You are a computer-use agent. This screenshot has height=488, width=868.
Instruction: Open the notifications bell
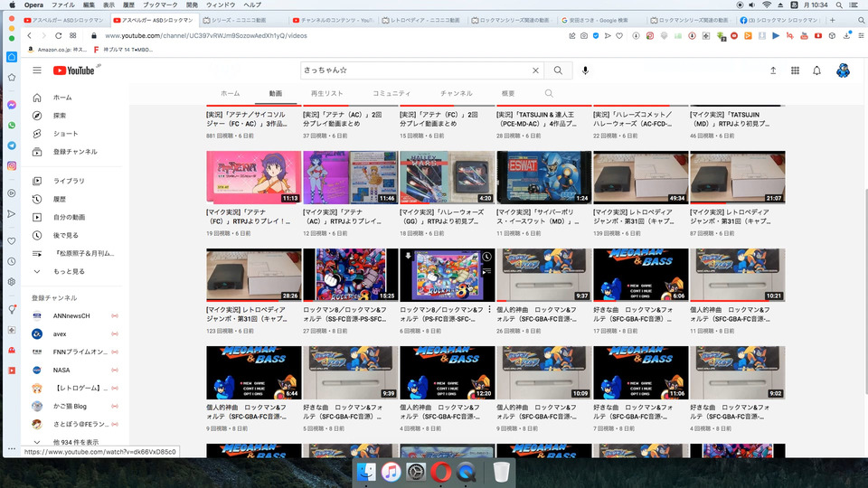pyautogui.click(x=816, y=70)
